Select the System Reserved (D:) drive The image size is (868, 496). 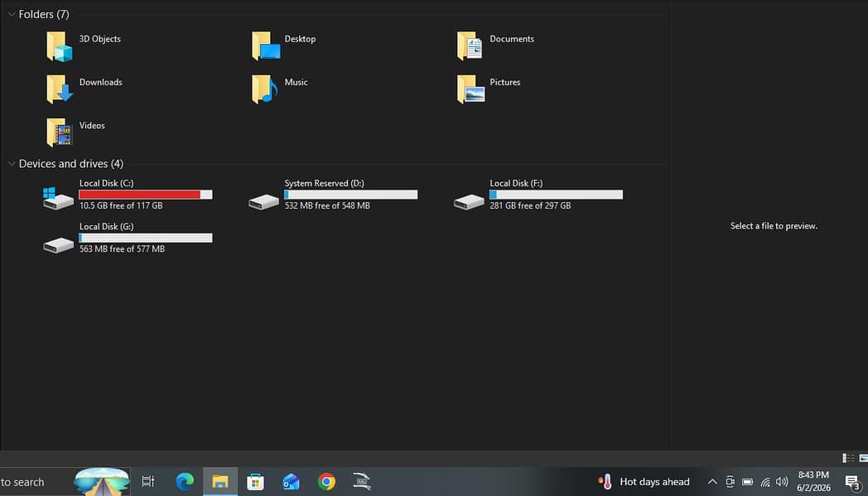pos(333,195)
